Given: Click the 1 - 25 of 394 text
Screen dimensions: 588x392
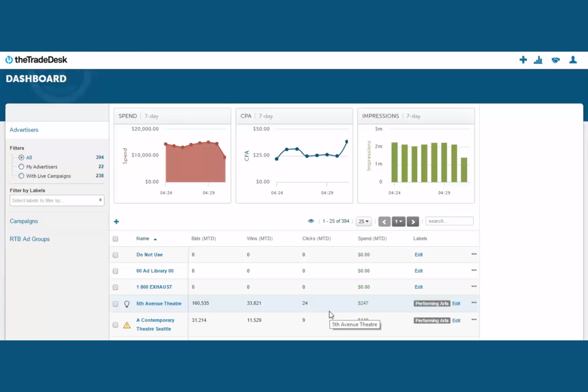Looking at the screenshot, I should (336, 221).
